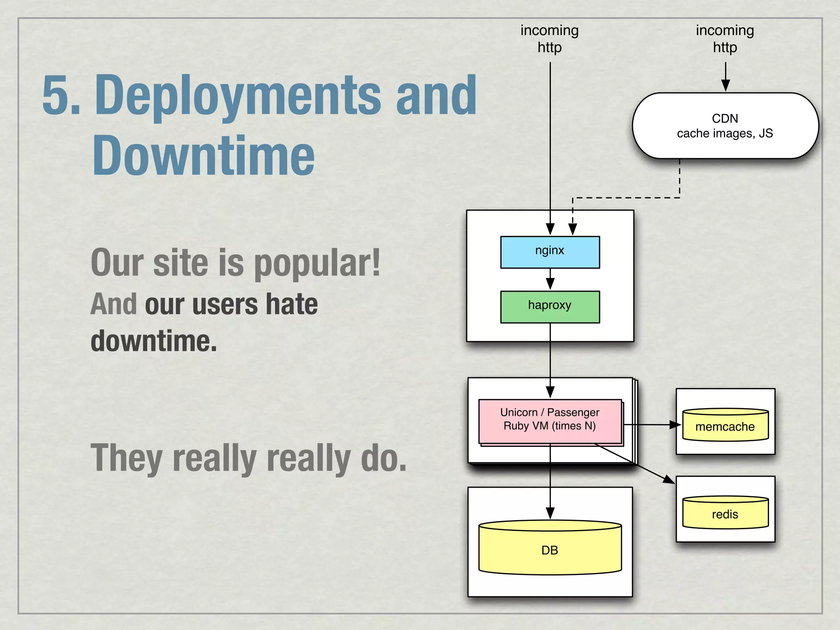
Task: Select the pink Unicorn / Passenger box
Action: click(550, 421)
